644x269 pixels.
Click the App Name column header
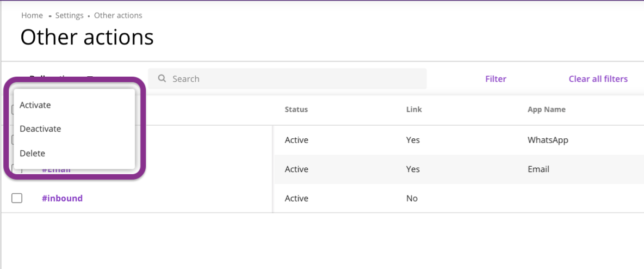coord(546,109)
